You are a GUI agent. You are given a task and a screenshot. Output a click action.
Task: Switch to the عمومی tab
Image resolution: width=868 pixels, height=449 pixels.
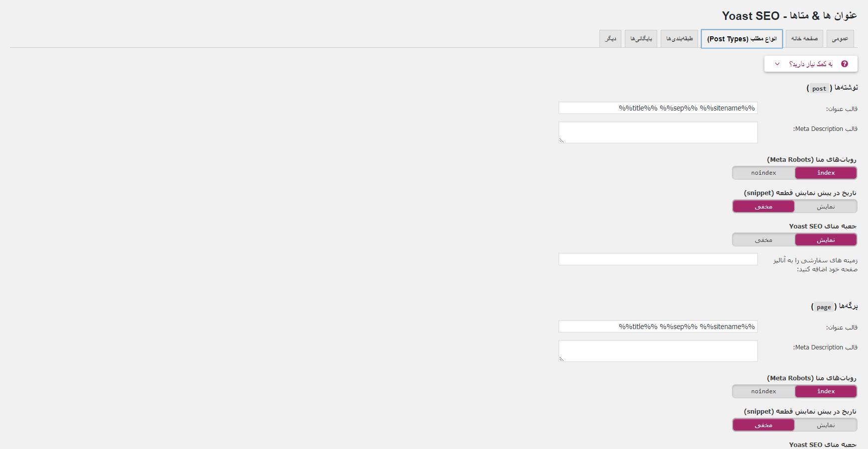pyautogui.click(x=840, y=39)
